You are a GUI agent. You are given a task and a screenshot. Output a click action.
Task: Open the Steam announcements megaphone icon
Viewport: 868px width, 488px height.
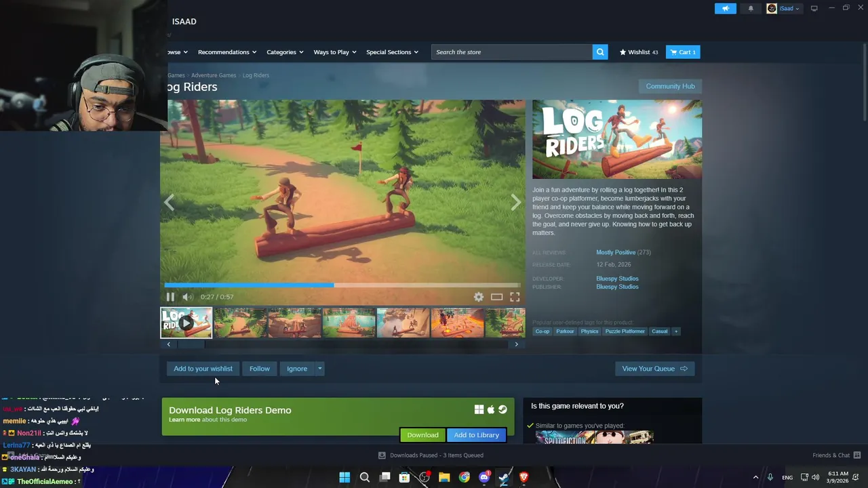pos(725,8)
